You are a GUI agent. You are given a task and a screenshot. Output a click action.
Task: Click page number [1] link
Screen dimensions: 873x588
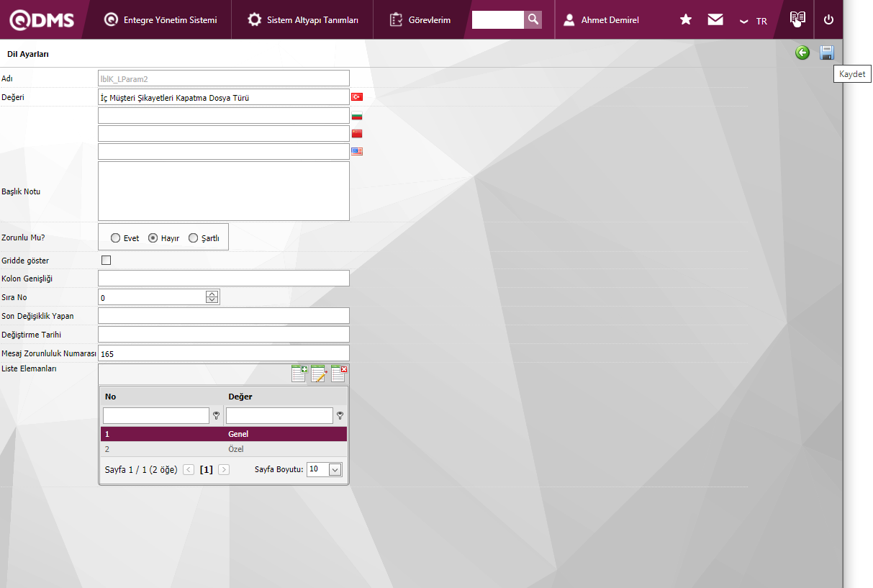[207, 469]
